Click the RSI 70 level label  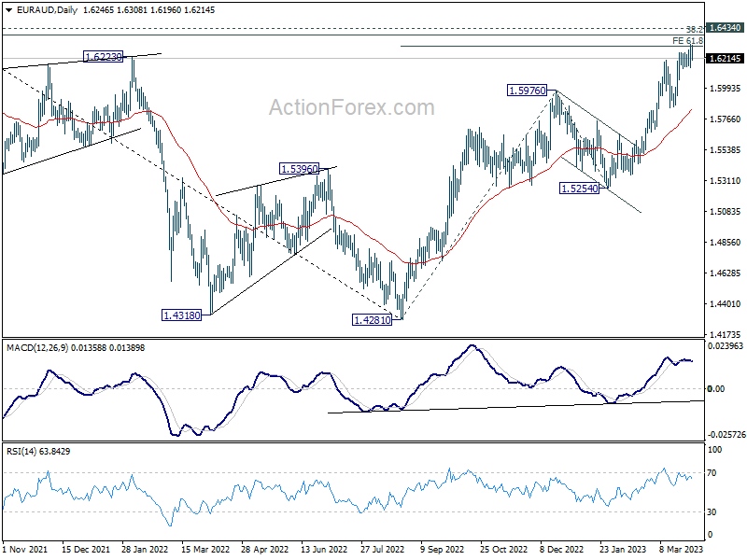pos(712,473)
